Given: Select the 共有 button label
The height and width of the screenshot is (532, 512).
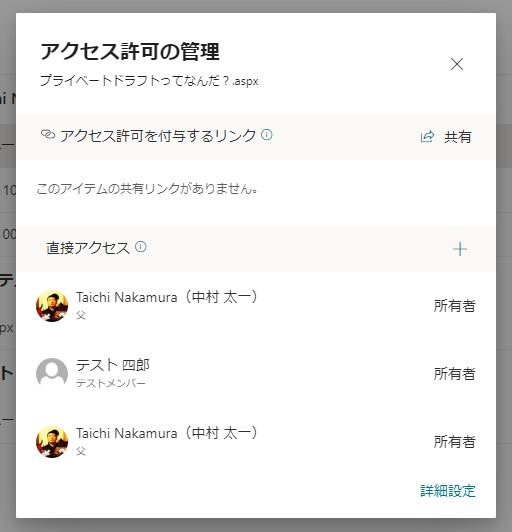Looking at the screenshot, I should pos(458,137).
